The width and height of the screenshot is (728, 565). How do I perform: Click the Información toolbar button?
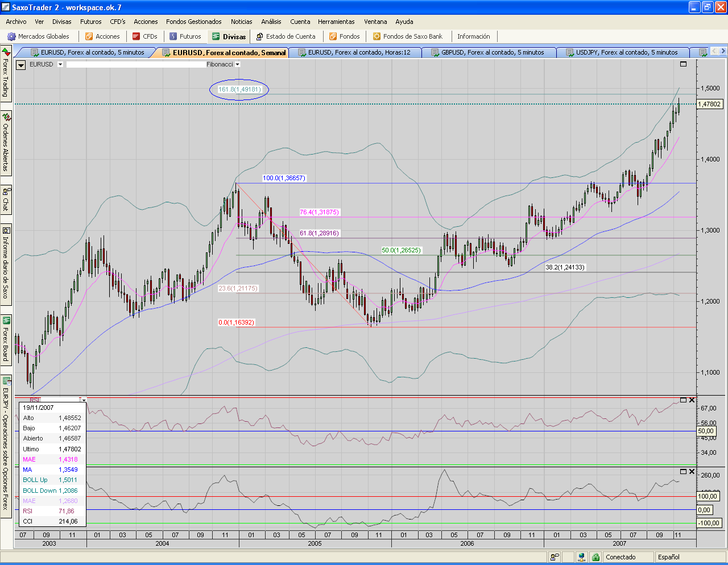click(x=473, y=36)
